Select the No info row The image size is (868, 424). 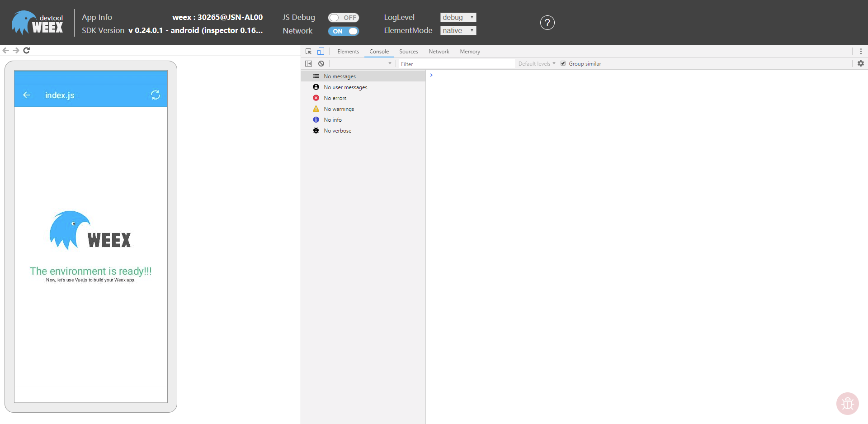tap(363, 119)
